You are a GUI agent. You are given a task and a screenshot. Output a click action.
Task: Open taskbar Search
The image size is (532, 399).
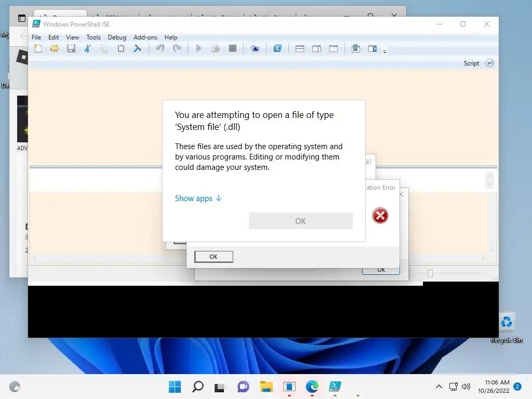198,387
